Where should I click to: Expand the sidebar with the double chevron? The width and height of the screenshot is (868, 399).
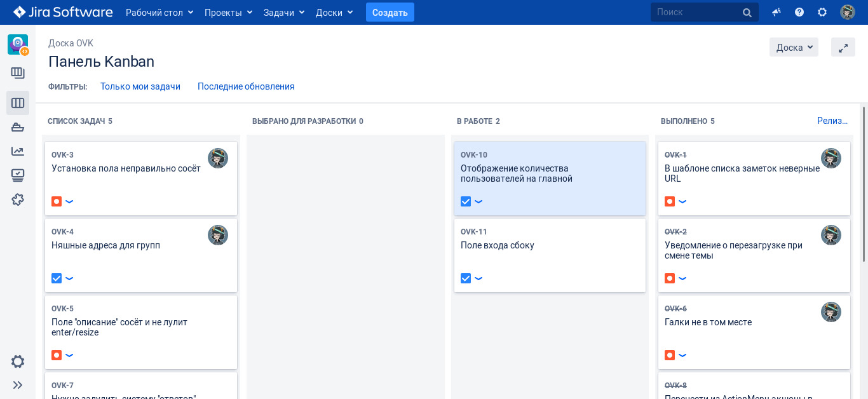[x=18, y=384]
